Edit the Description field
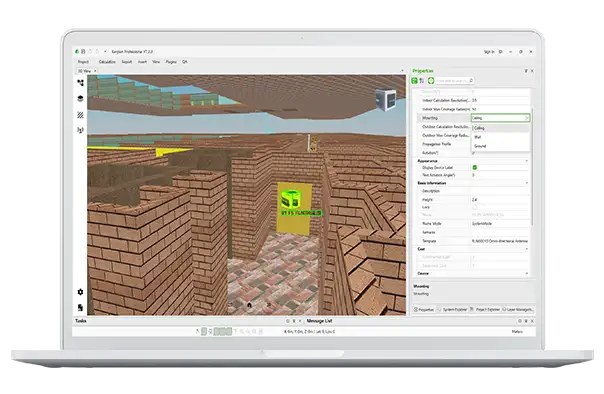Viewport: 604px width, 394px height. [500, 191]
